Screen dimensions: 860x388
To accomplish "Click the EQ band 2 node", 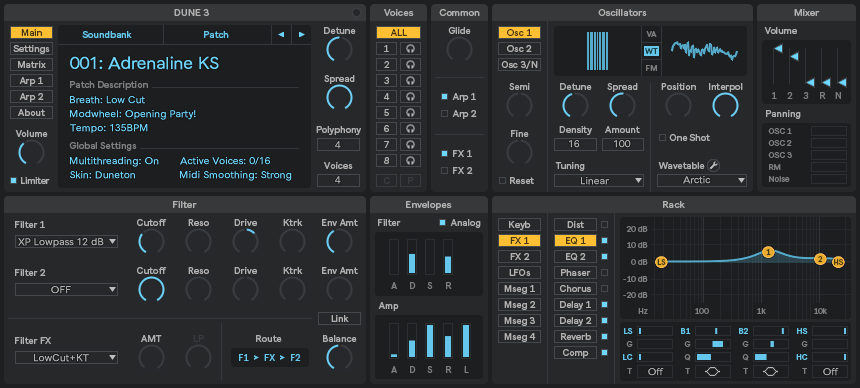I will [x=820, y=259].
